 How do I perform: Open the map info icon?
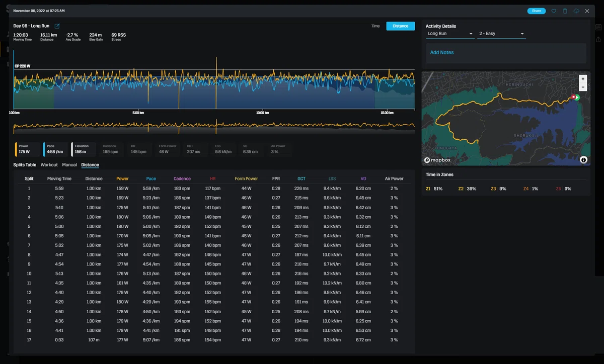pyautogui.click(x=583, y=160)
